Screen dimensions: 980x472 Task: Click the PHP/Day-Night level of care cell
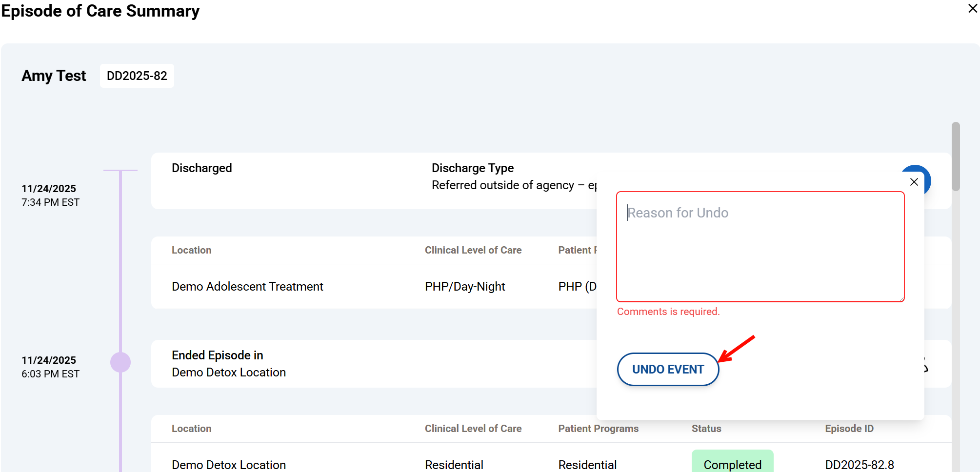point(464,287)
